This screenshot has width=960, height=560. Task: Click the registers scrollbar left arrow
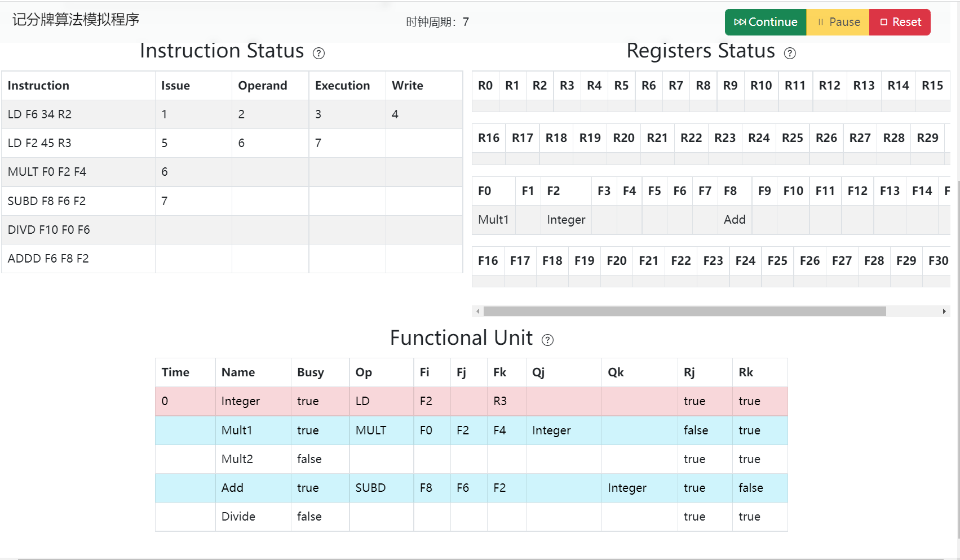478,311
